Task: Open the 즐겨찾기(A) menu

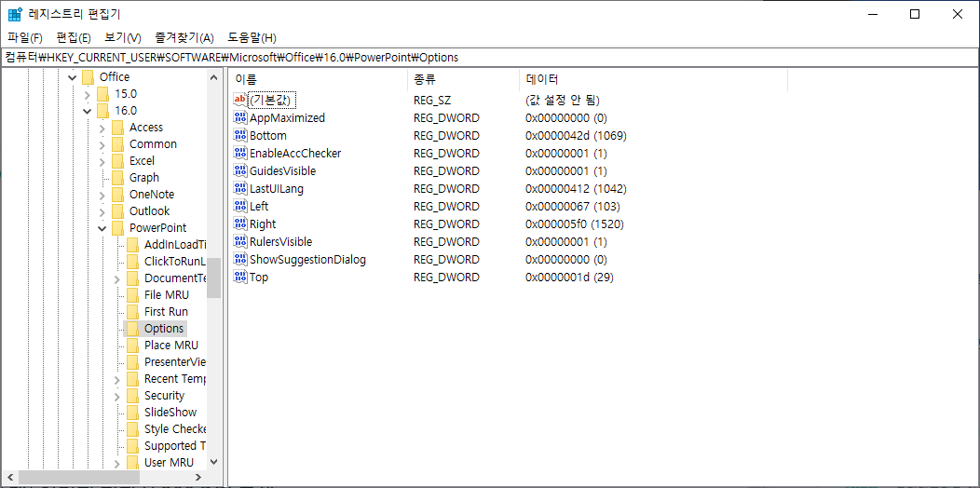Action: pyautogui.click(x=184, y=37)
